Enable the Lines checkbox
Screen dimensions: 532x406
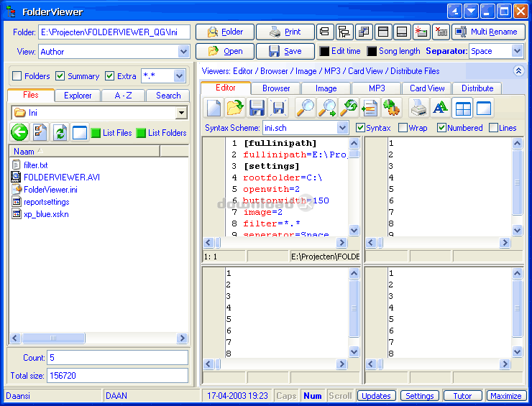(493, 128)
